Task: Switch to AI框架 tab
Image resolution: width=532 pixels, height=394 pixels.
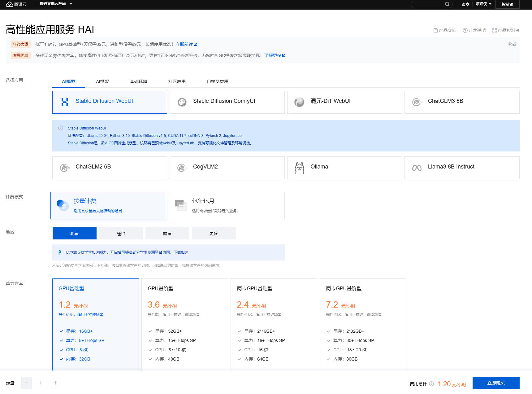Action: (x=102, y=81)
